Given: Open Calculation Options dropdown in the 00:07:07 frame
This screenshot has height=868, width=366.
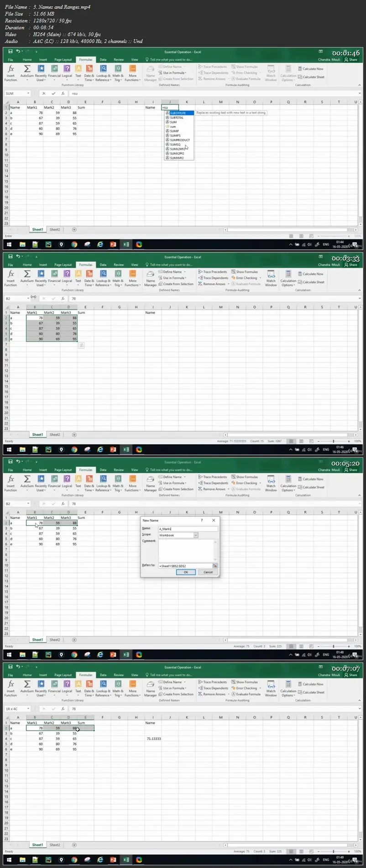Looking at the screenshot, I should click(x=288, y=688).
